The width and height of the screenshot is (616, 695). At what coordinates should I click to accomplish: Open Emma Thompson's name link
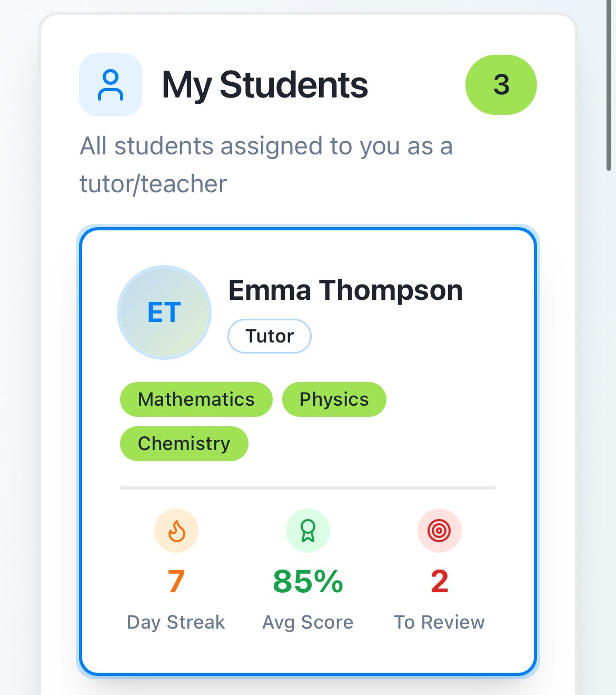[x=345, y=290]
